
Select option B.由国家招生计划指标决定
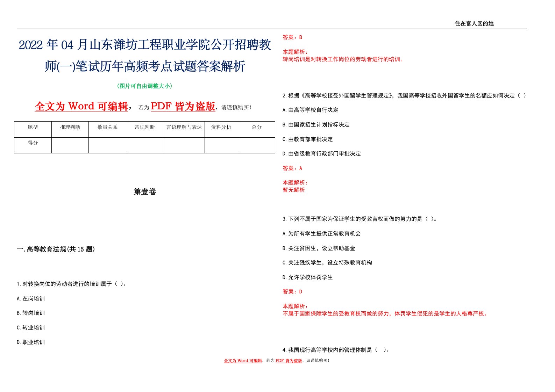pyautogui.click(x=316, y=125)
